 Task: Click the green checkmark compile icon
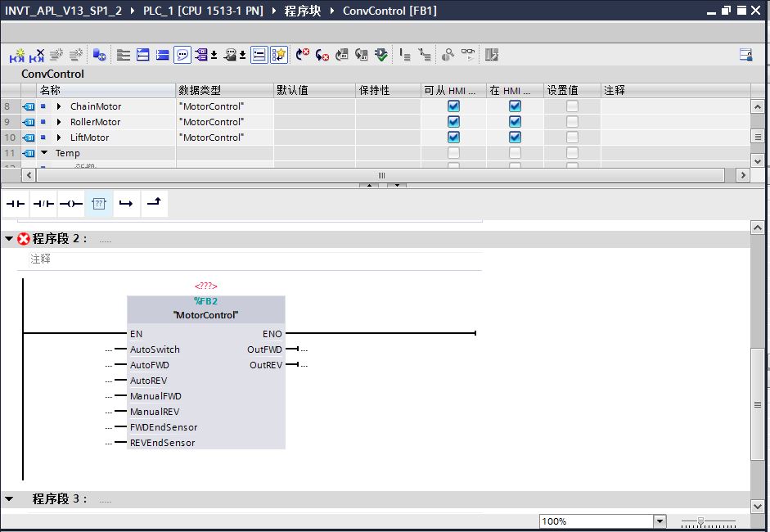tap(381, 55)
